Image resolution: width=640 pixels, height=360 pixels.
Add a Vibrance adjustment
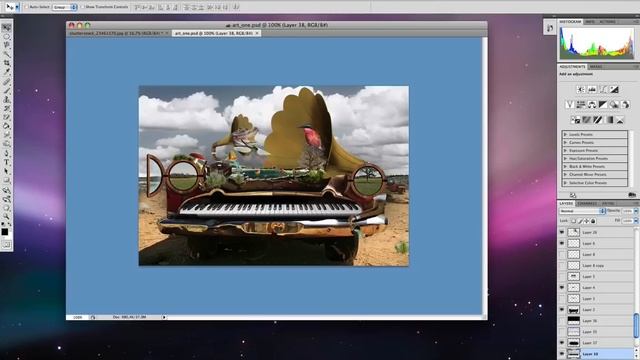569,105
